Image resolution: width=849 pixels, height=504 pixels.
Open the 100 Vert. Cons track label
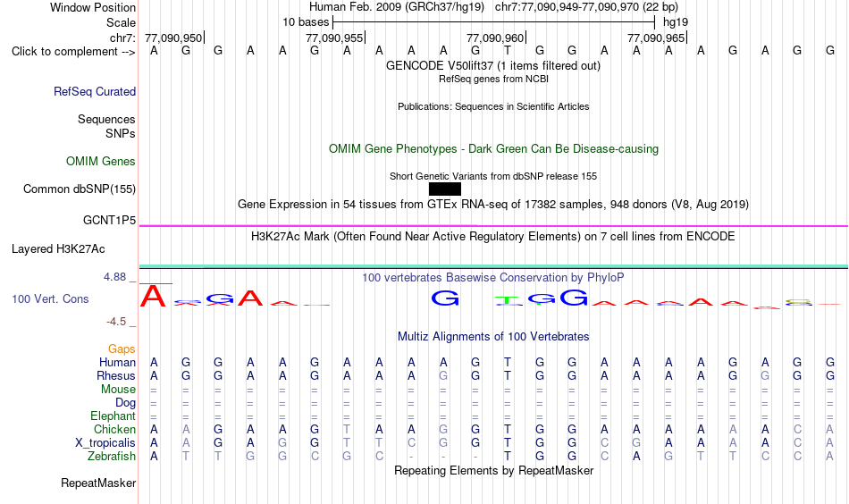[x=50, y=298]
